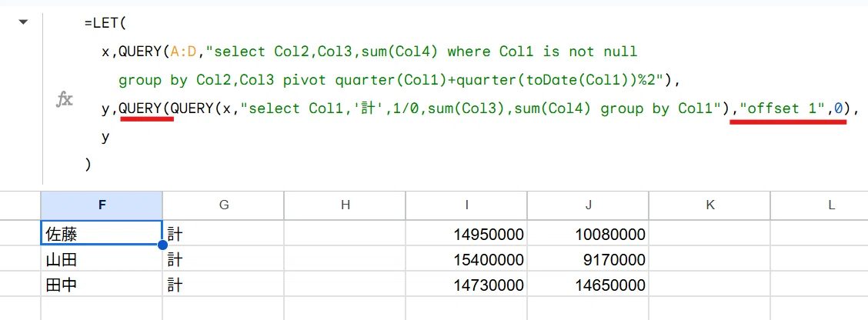This screenshot has height=320, width=868.
Task: Click the 計 cell in 佐藤 row
Action: click(224, 234)
